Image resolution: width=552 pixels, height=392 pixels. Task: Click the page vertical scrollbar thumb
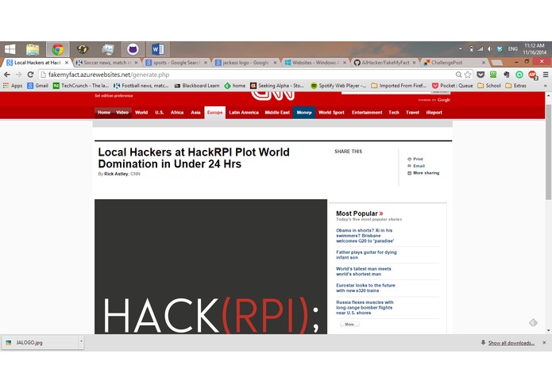click(548, 152)
